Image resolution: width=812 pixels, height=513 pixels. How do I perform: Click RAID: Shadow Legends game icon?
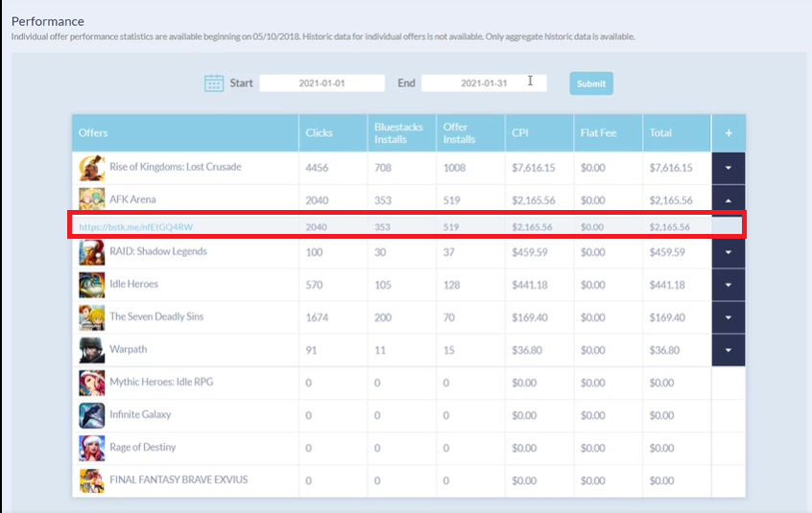(x=91, y=252)
